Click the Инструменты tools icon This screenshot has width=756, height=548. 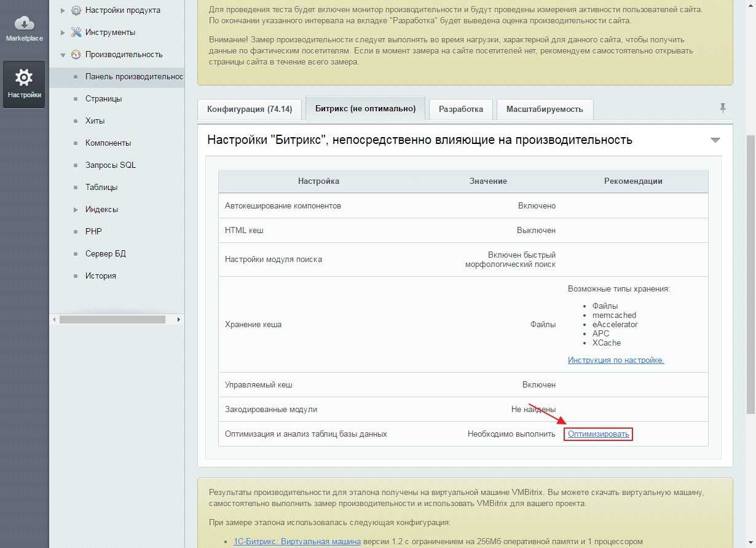(x=76, y=33)
